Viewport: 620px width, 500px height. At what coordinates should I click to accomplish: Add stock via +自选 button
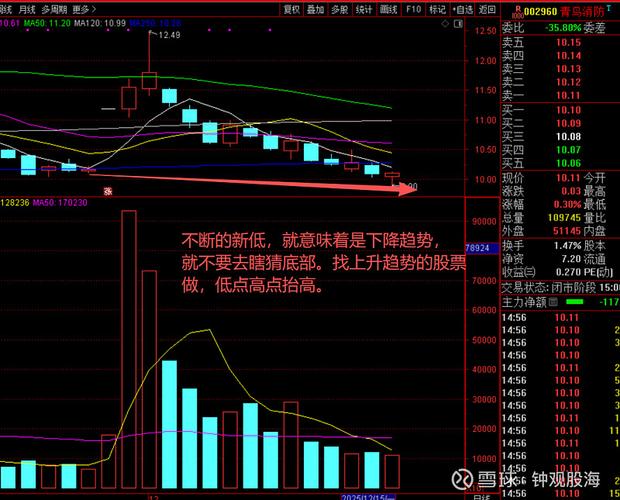[463, 9]
